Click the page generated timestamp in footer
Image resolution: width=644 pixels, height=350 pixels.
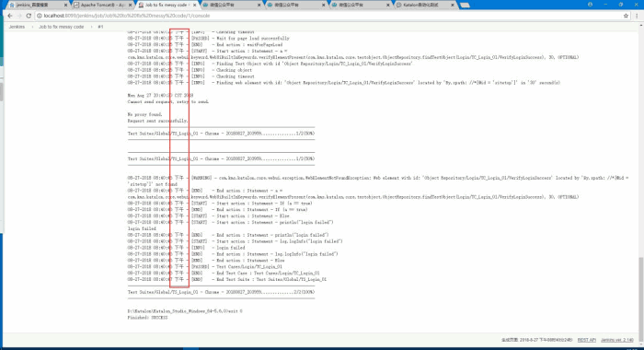point(536,340)
